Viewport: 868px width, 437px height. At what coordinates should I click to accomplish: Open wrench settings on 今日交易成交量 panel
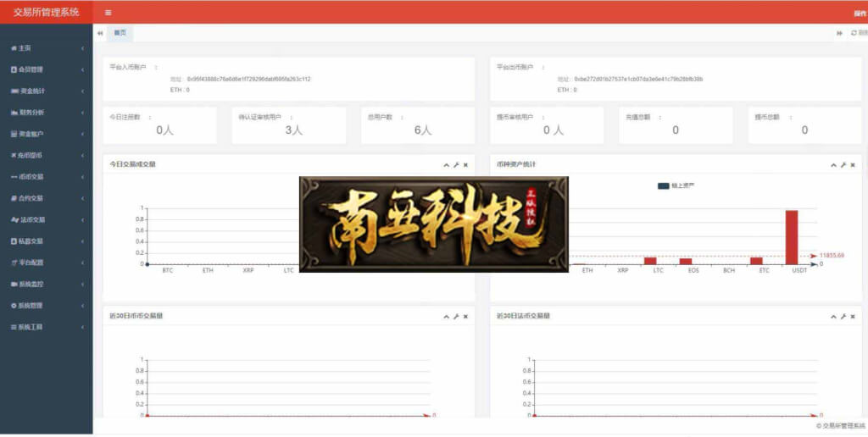click(x=456, y=165)
